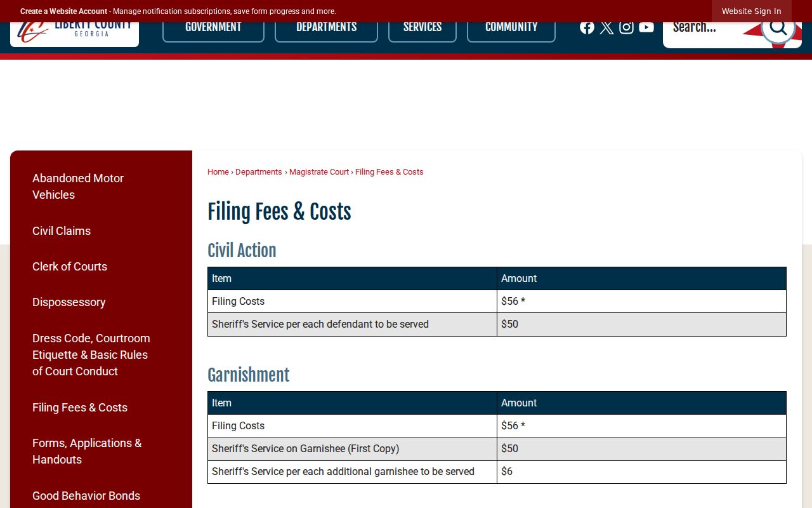
Task: Click Filing Costs in Garnishment table
Action: coord(352,426)
